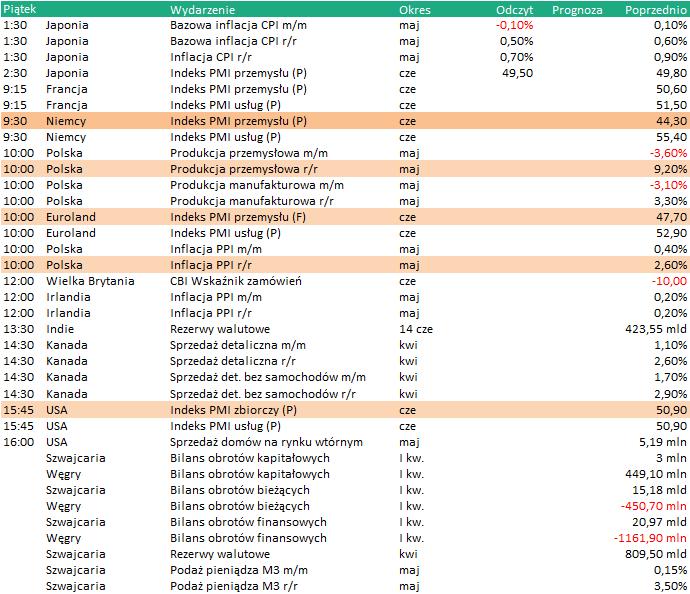This screenshot has width=690, height=594.
Task: Select the '5,19 mln' value
Action: (x=663, y=442)
